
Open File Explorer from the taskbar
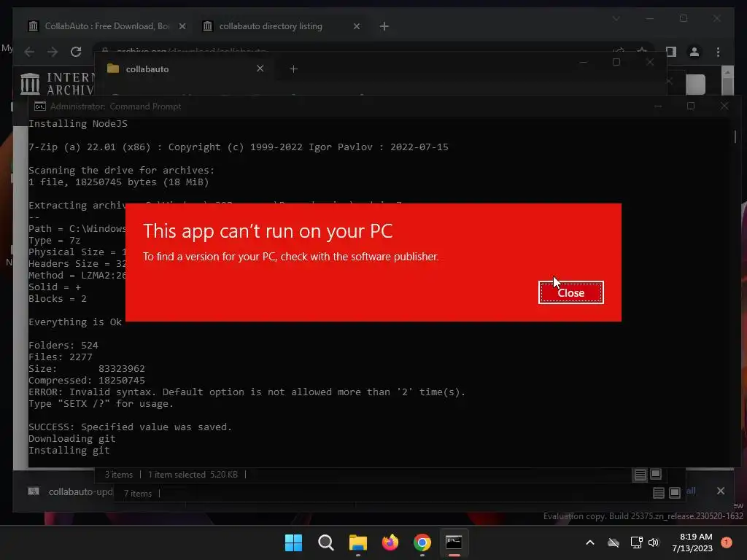(x=357, y=542)
